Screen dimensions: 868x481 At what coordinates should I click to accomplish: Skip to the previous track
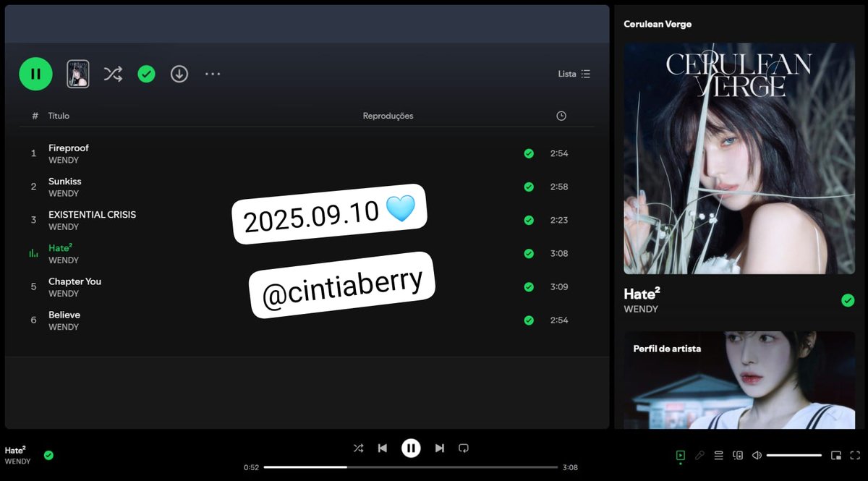tap(383, 448)
